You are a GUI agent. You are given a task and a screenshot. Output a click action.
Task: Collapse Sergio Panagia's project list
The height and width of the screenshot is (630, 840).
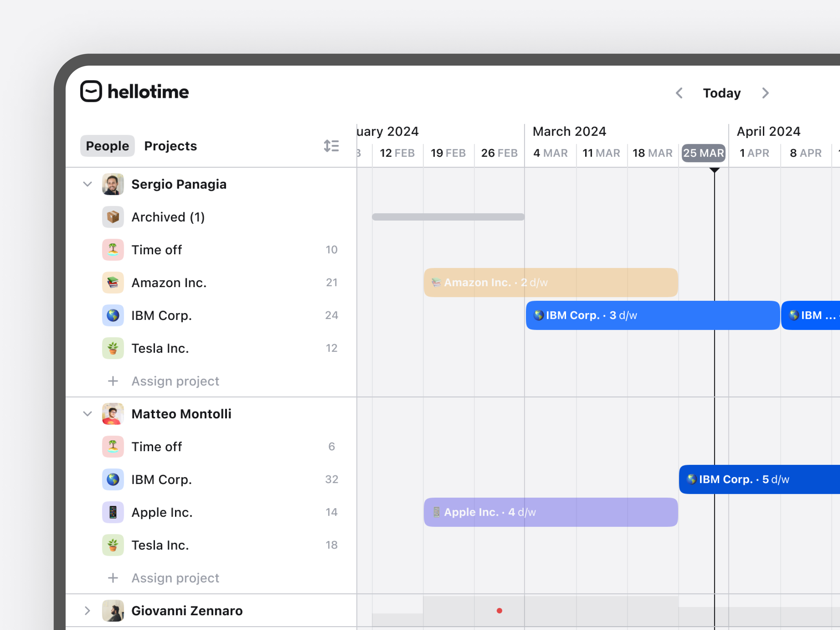[87, 184]
